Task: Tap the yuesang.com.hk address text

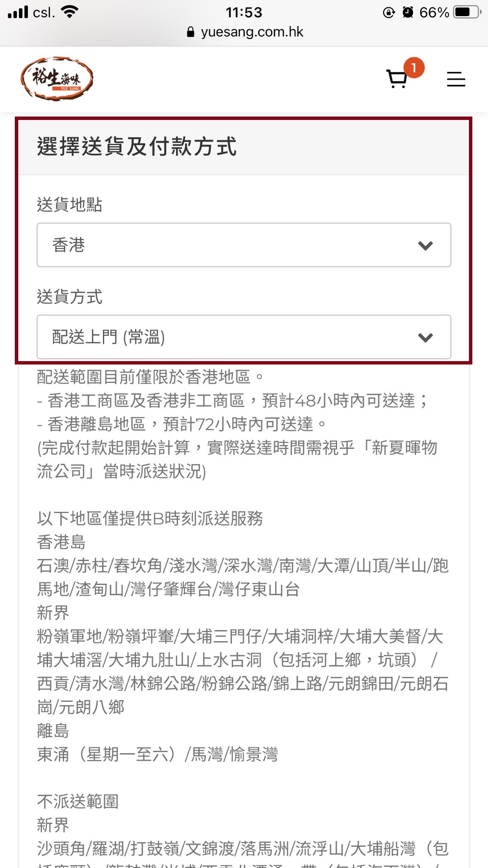Action: pyautogui.click(x=252, y=32)
